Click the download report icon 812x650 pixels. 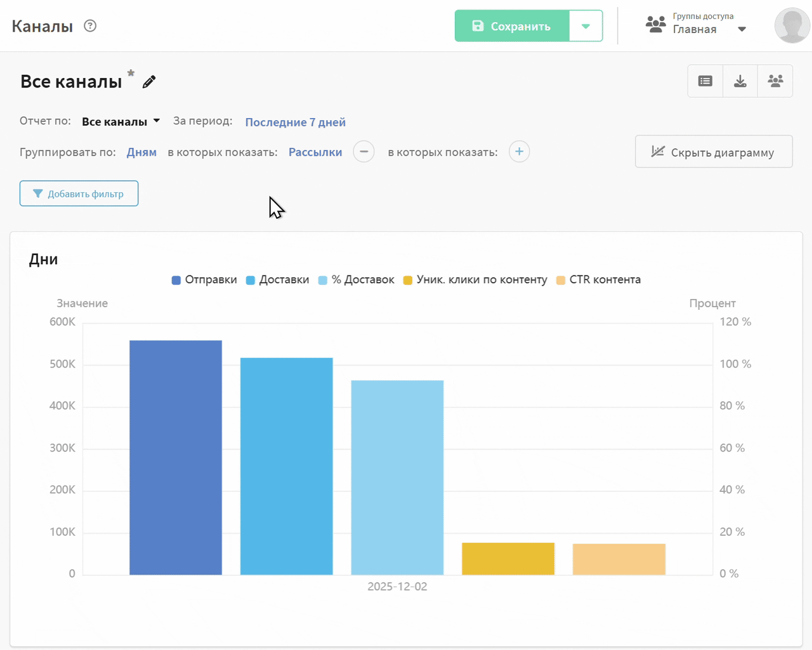[x=740, y=81]
